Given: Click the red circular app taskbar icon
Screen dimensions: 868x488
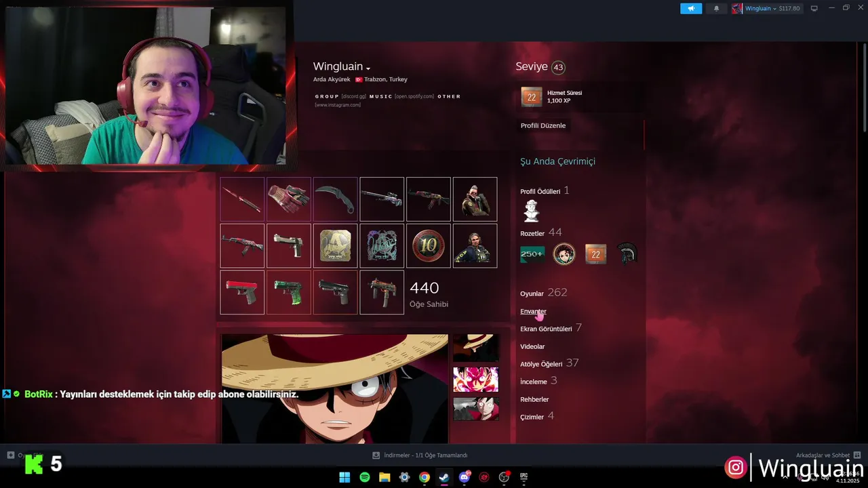Looking at the screenshot, I should coord(484,477).
